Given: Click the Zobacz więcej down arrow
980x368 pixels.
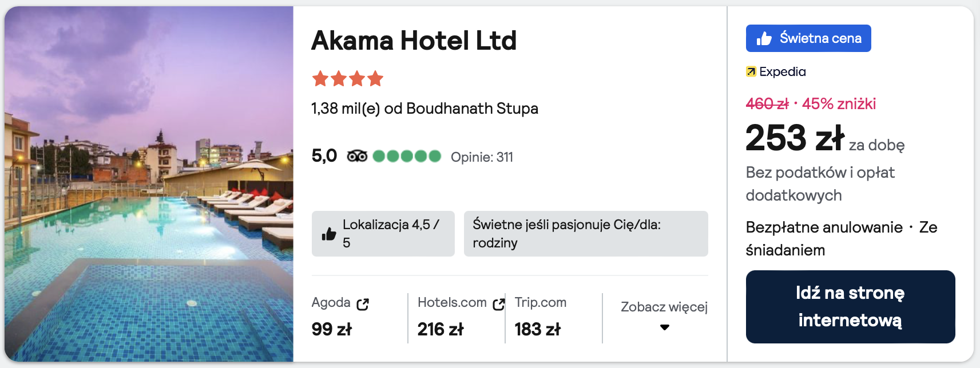Looking at the screenshot, I should click(664, 327).
